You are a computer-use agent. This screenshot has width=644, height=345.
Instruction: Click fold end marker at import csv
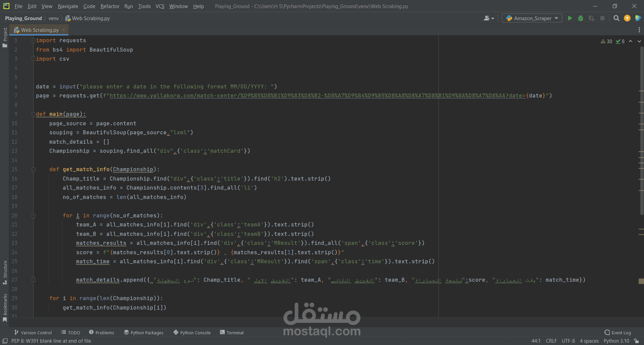33,58
